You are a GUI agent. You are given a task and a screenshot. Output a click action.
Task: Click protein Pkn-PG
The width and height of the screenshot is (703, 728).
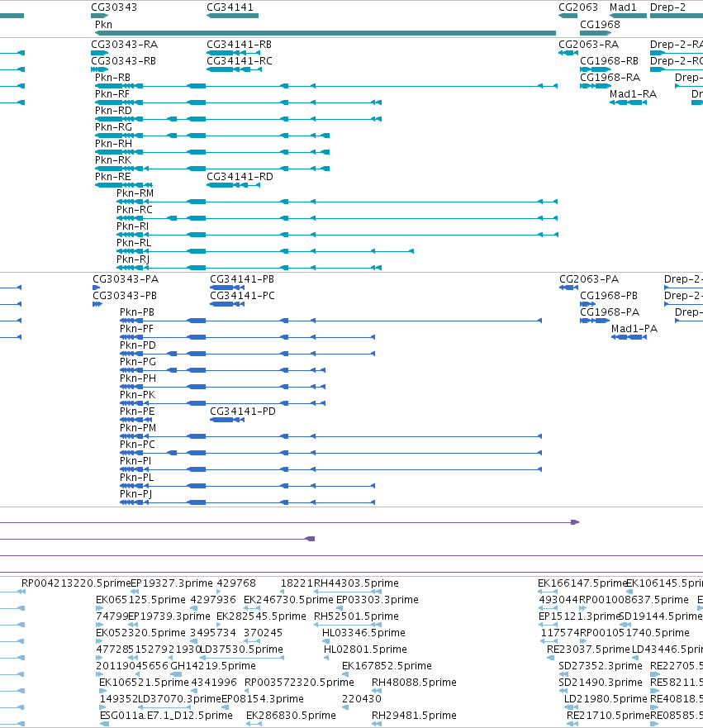[138, 362]
